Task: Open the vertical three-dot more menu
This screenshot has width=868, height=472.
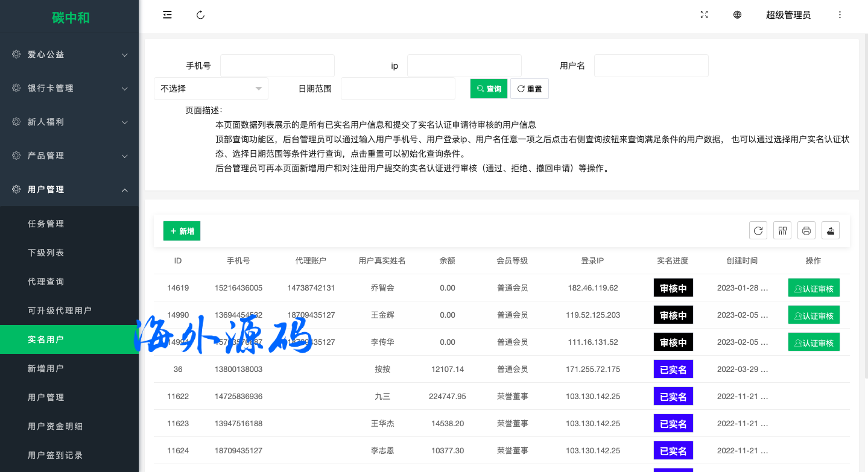Action: tap(840, 15)
